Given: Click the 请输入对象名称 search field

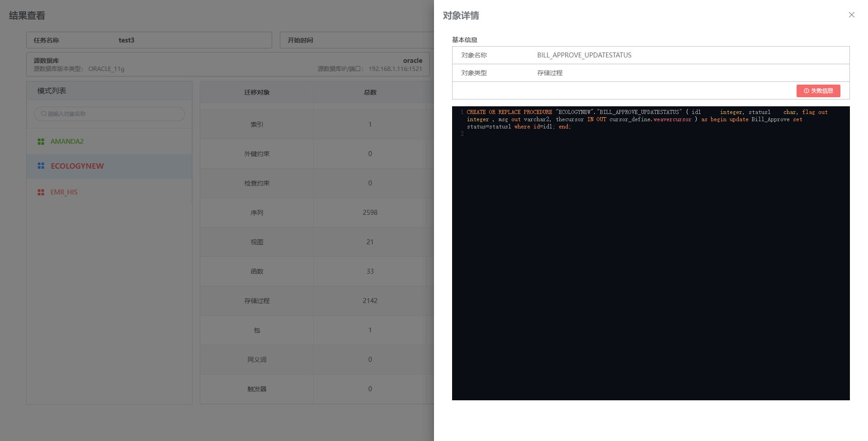Looking at the screenshot, I should coord(108,114).
